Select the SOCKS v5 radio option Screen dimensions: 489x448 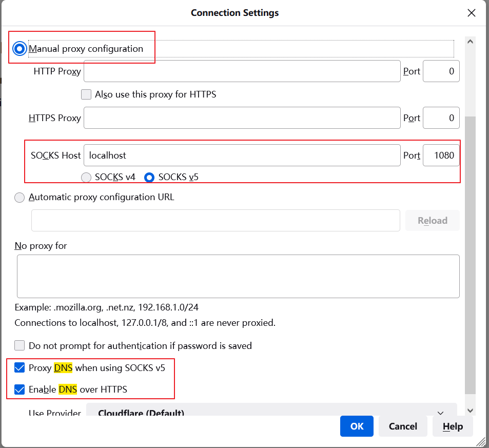point(149,177)
